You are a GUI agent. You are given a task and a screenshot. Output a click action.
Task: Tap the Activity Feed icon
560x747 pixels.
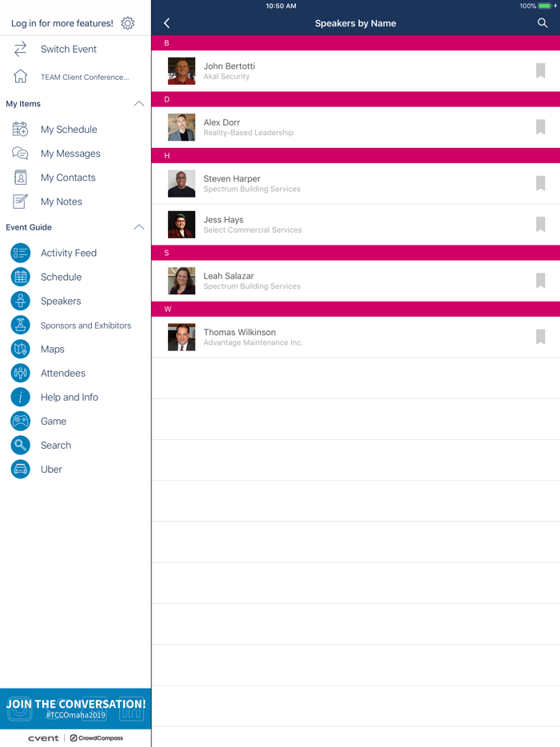[x=21, y=253]
